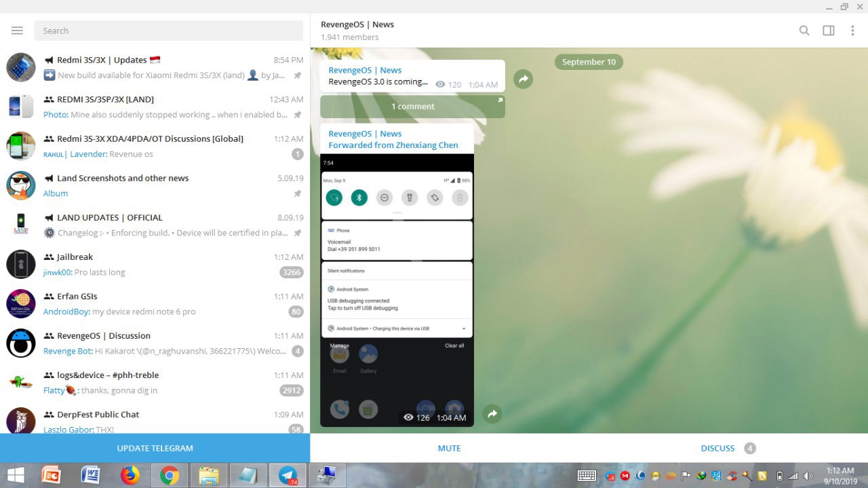Click Forwarded from Zhenxiang Chen link

click(393, 145)
